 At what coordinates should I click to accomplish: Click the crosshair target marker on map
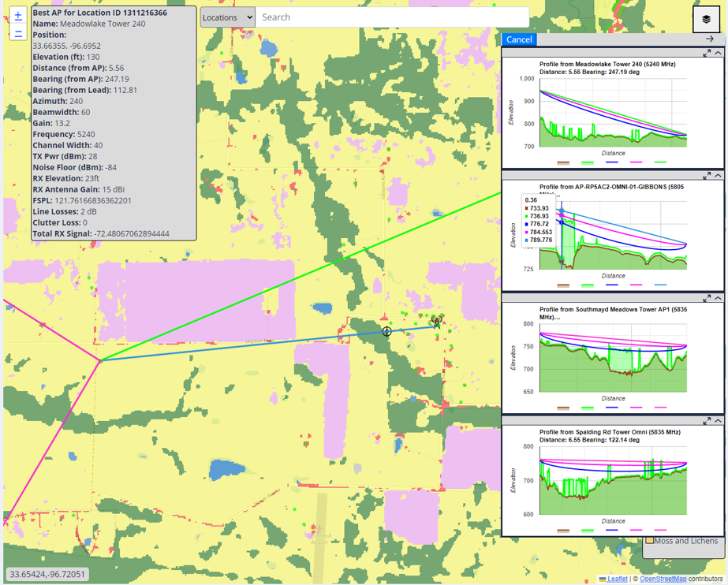tap(386, 331)
